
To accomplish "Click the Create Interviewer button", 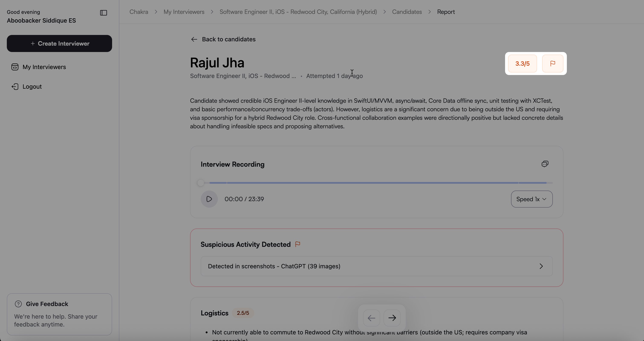I will 59,43.
